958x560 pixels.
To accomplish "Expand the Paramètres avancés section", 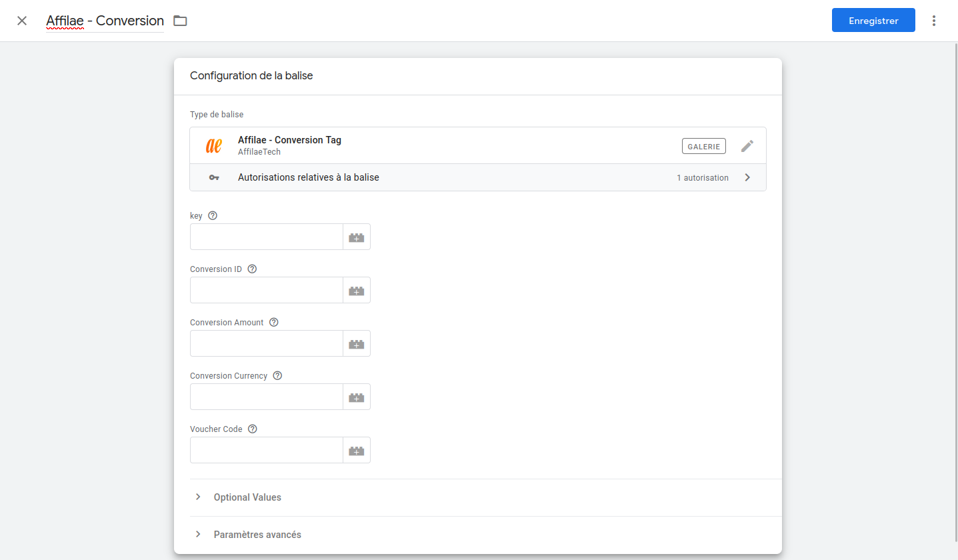I will click(x=257, y=535).
